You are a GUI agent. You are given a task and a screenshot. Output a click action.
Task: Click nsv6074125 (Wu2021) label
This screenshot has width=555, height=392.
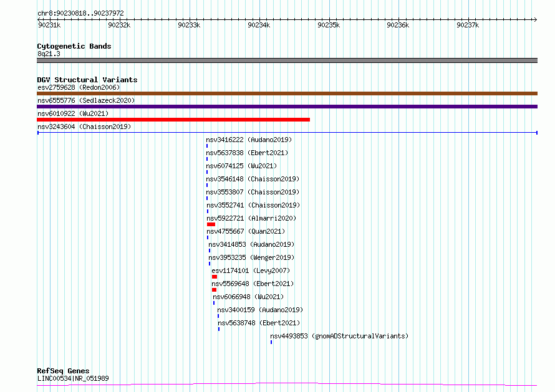(x=241, y=166)
